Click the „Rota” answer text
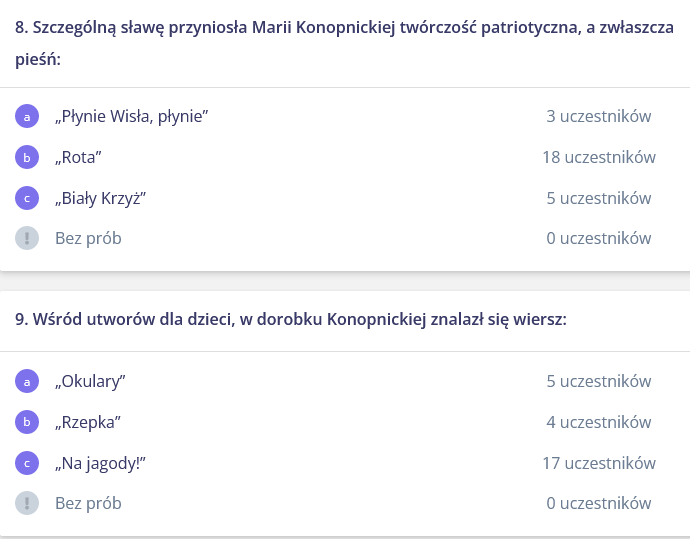690x539 pixels. click(x=78, y=158)
